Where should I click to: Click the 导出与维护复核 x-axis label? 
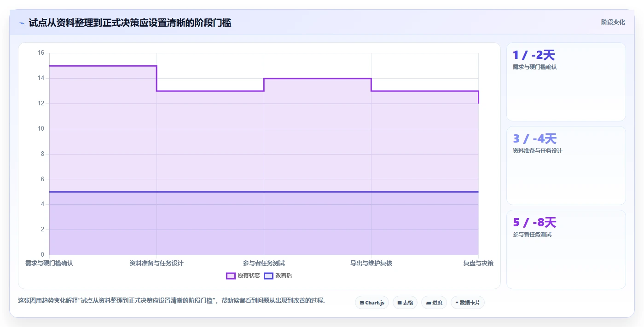[x=371, y=264]
